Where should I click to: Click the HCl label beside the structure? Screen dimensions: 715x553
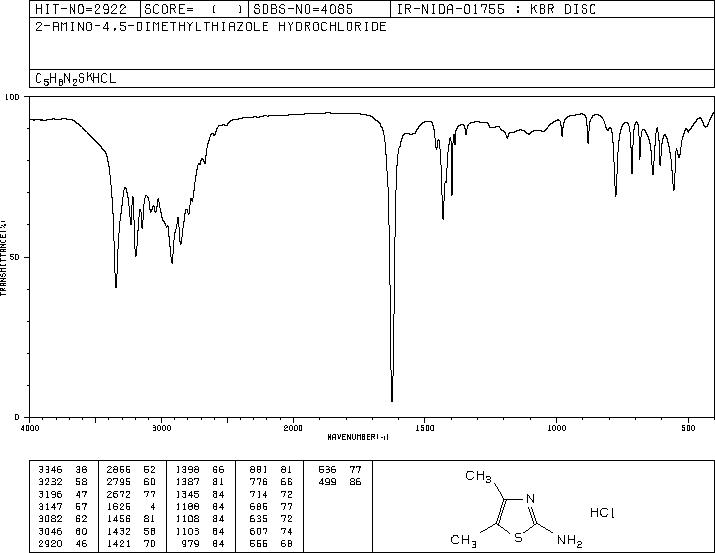click(x=602, y=513)
